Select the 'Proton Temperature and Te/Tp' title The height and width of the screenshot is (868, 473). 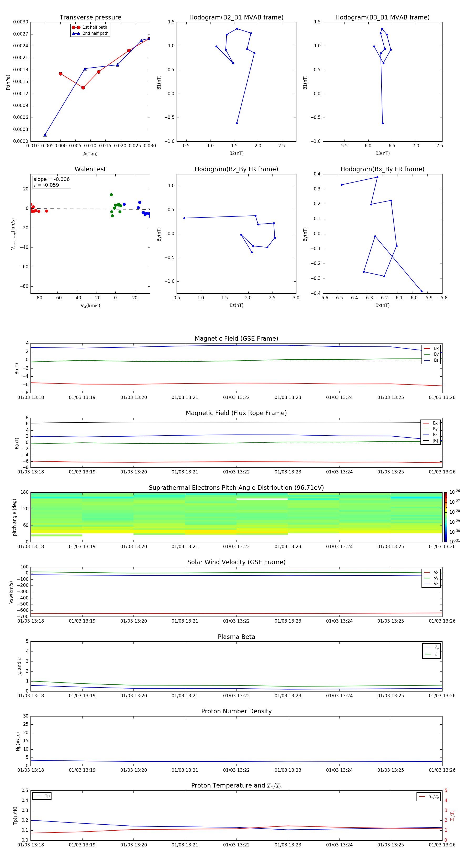[x=236, y=785]
